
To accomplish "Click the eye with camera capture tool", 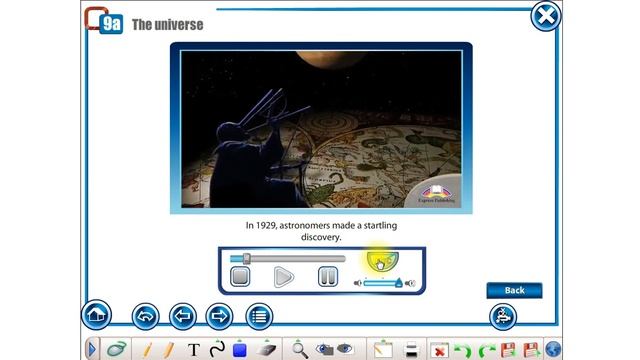I will (324, 349).
